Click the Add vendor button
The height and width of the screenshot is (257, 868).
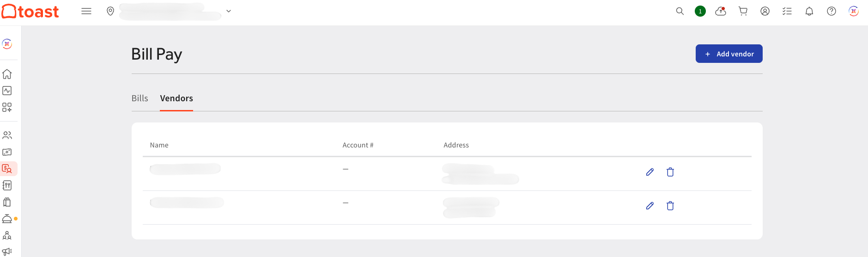(x=729, y=54)
